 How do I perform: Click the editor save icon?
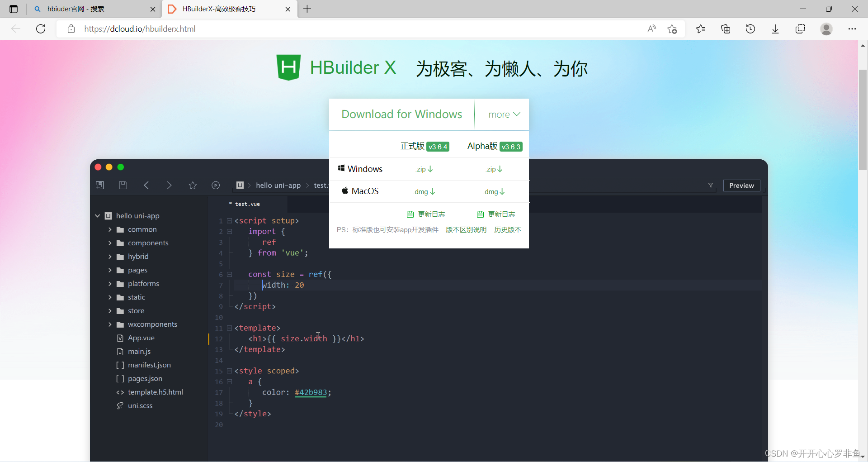coord(123,185)
